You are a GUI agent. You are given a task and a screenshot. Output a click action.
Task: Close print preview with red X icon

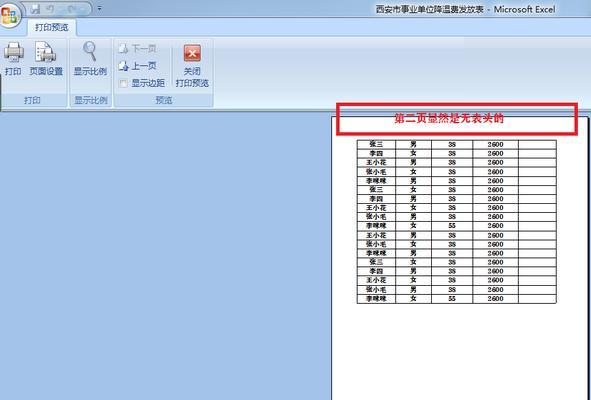[192, 53]
